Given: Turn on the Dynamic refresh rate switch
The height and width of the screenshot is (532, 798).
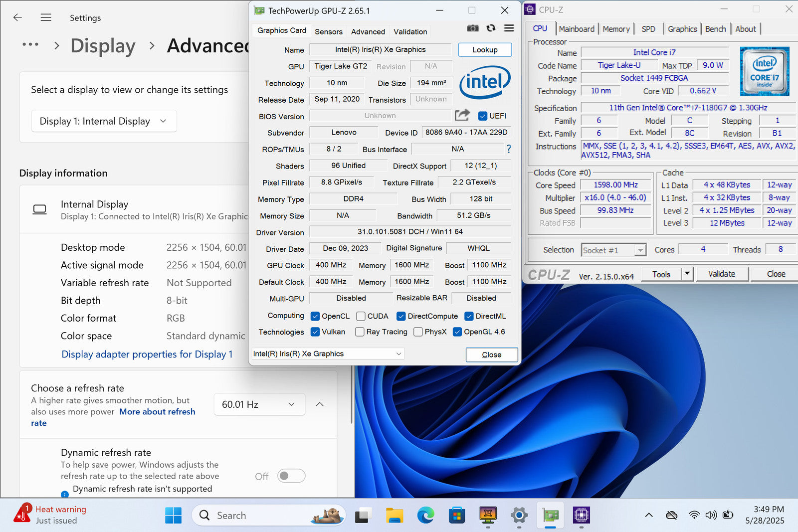Looking at the screenshot, I should pos(291,476).
